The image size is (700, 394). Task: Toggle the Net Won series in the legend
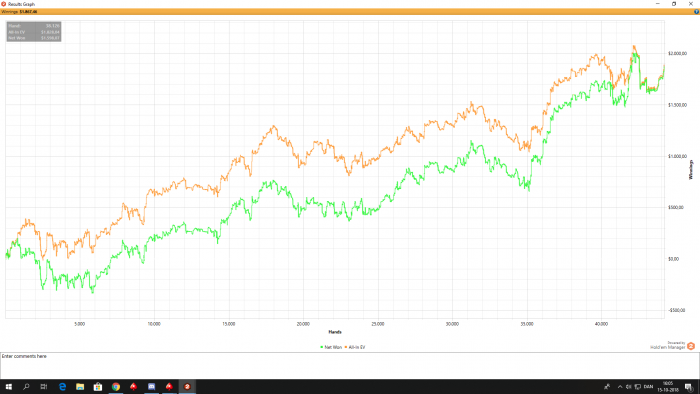331,347
